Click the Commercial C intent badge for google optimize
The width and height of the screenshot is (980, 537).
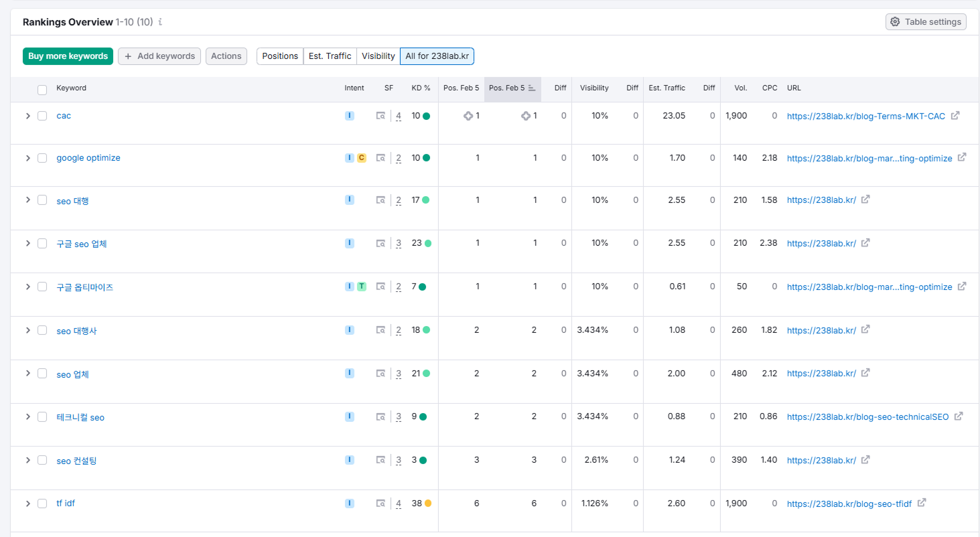[x=362, y=158]
